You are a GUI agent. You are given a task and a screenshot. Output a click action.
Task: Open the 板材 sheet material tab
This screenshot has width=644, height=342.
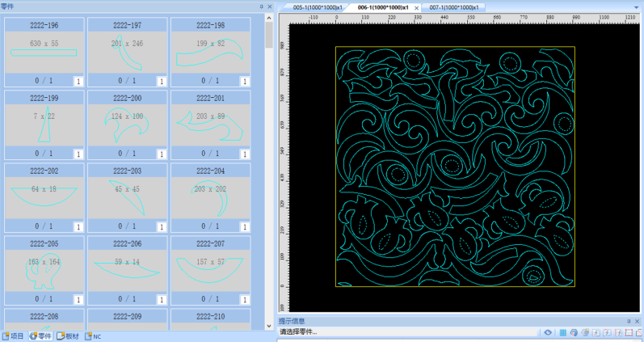(68, 336)
